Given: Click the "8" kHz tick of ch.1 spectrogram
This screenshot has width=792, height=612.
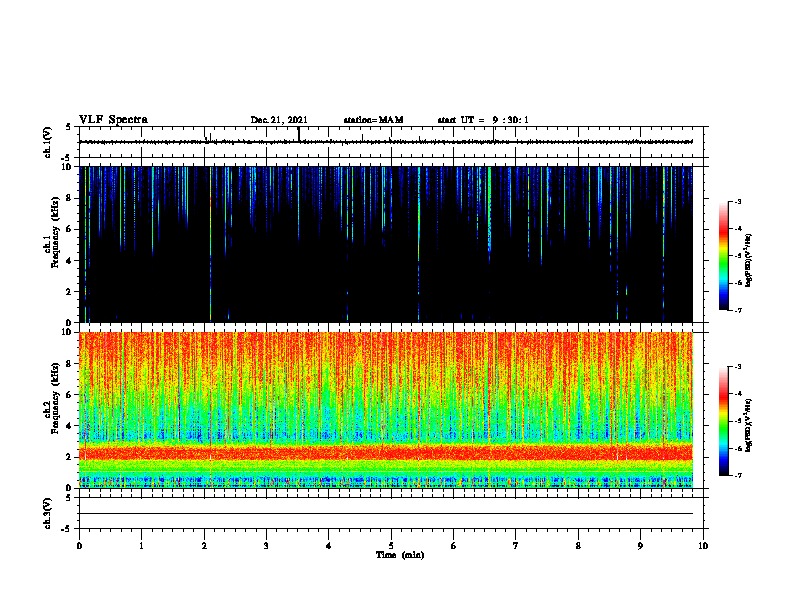Looking at the screenshot, I should pos(69,198).
